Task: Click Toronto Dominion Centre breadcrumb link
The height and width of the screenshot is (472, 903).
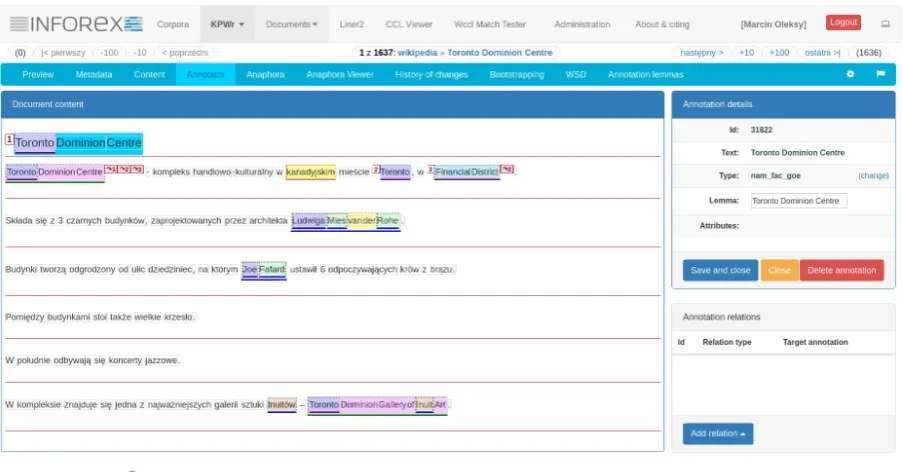Action: pos(500,52)
